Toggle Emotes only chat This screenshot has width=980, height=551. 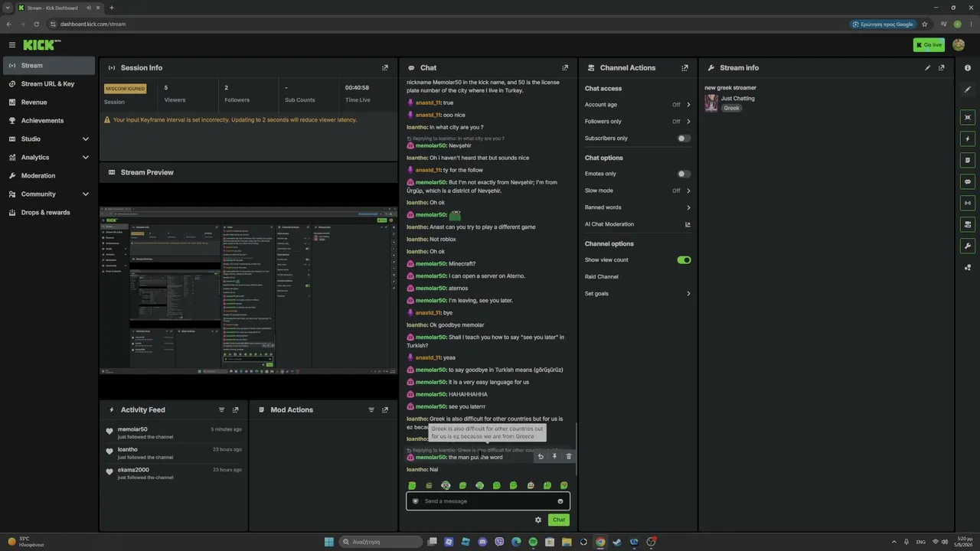(684, 174)
